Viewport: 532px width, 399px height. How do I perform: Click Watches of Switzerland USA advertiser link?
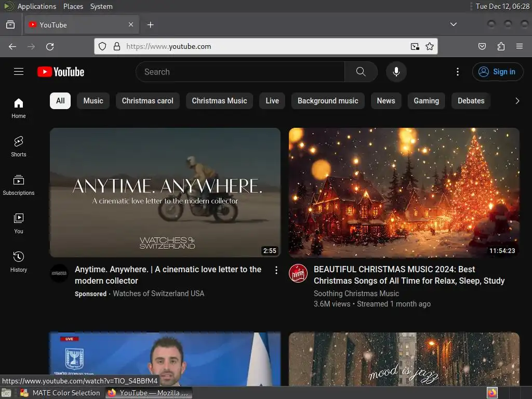[158, 294]
